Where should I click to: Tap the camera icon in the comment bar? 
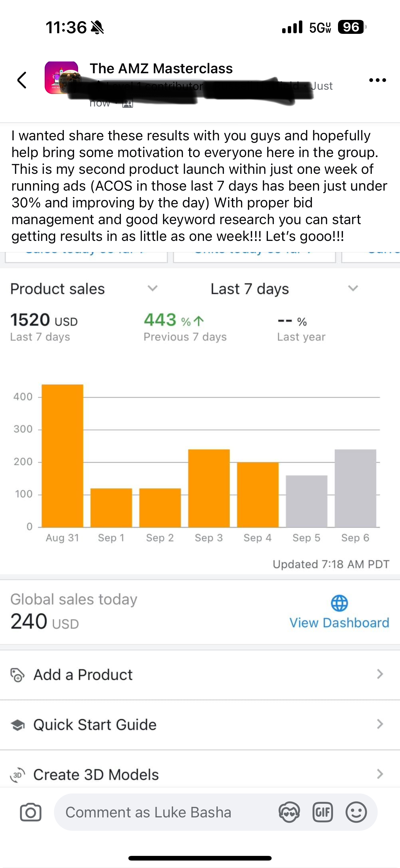coord(31,812)
